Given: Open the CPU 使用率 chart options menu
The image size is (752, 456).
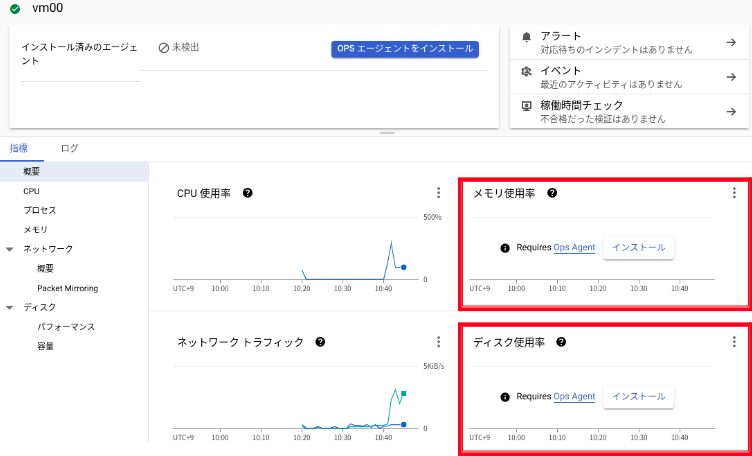Looking at the screenshot, I should 438,193.
